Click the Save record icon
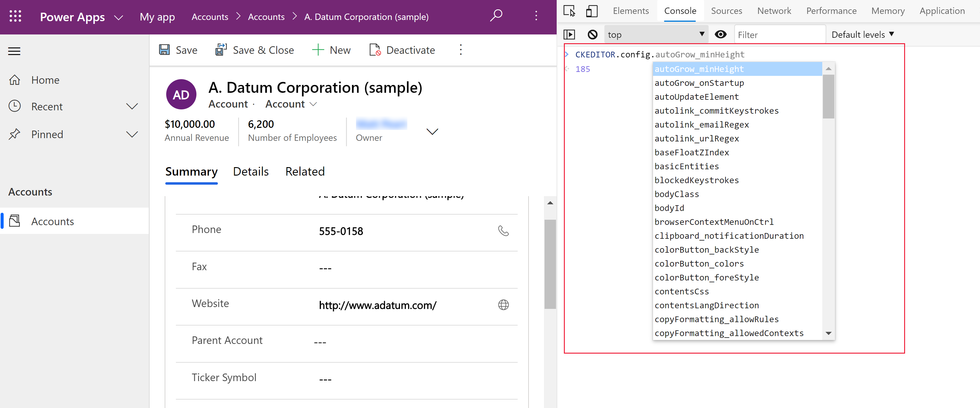980x408 pixels. (166, 50)
